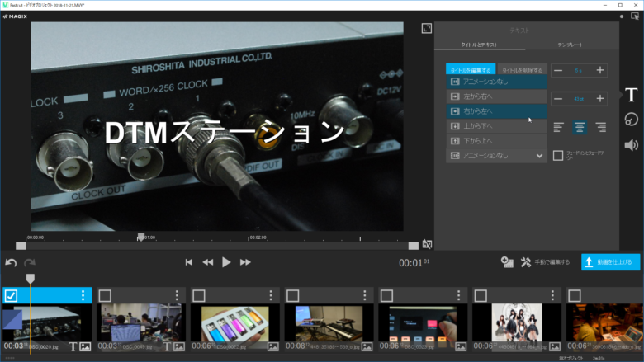Screen dimensions: 644x362
Task: Redo the last action
Action: 30,262
